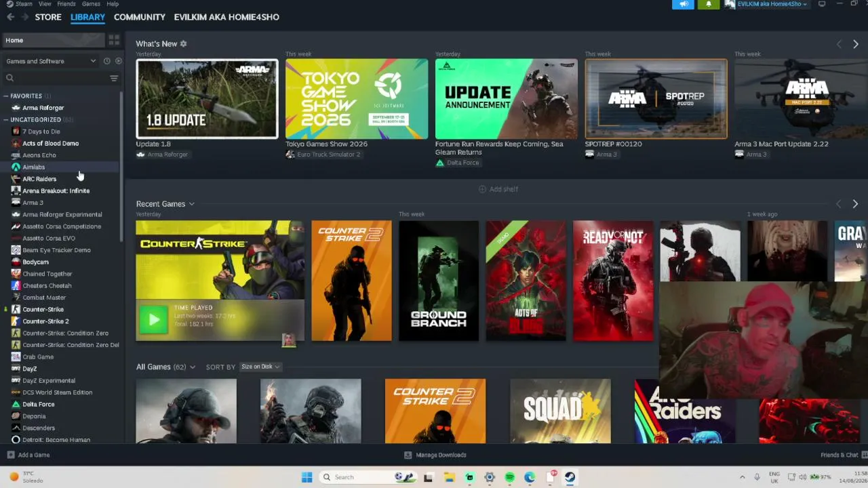The width and height of the screenshot is (868, 488).
Task: Open Settings gear from the taskbar
Action: 489,477
